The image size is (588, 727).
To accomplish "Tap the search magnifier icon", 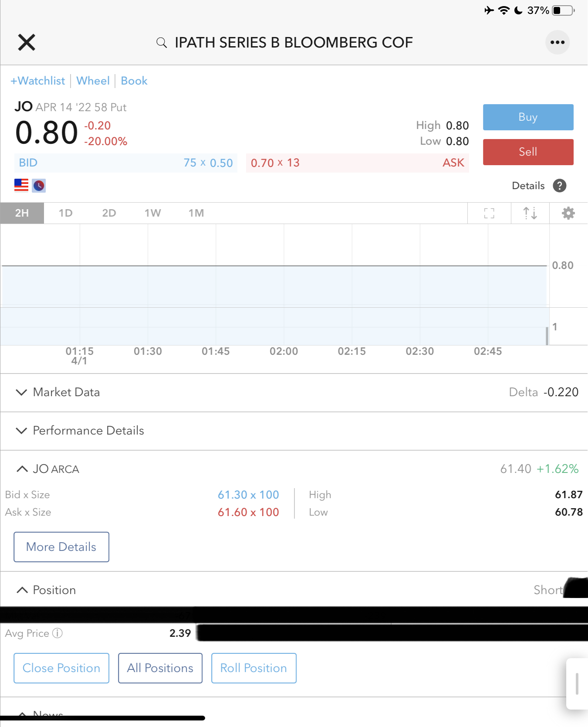I will 162,42.
